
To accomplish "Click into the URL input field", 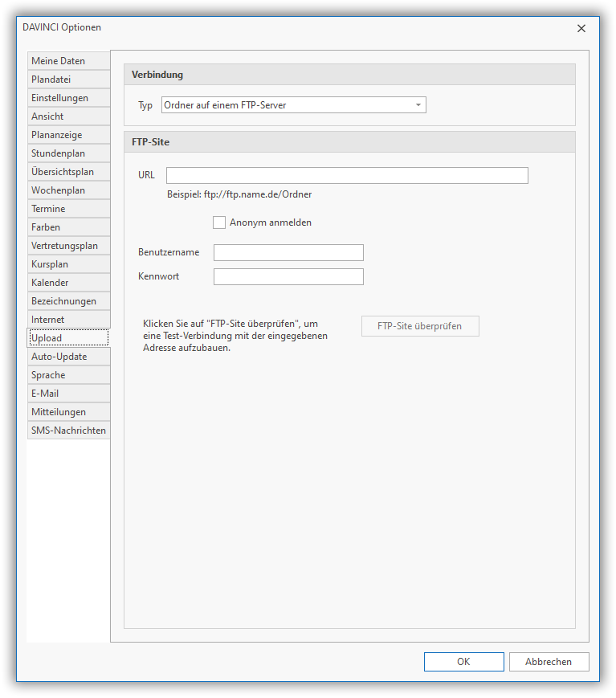I will [347, 176].
